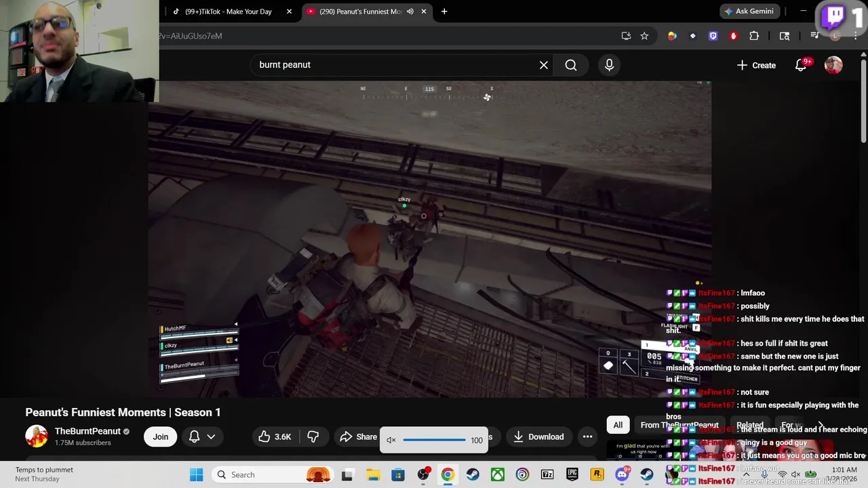Click the Join button
868x488 pixels.
point(161,436)
